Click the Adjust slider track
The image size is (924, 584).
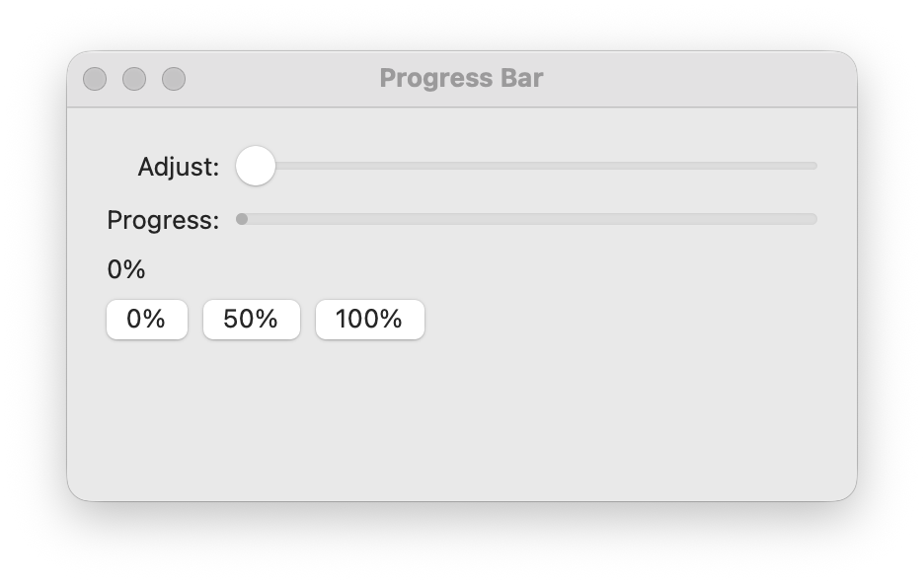[x=543, y=166]
